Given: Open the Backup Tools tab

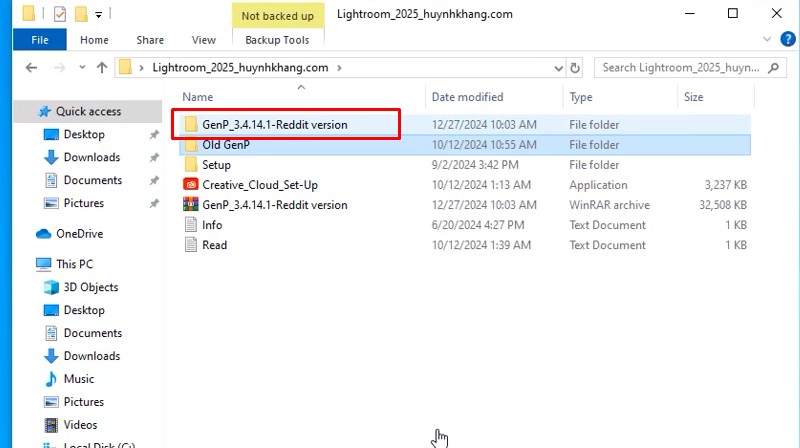Looking at the screenshot, I should pos(276,40).
